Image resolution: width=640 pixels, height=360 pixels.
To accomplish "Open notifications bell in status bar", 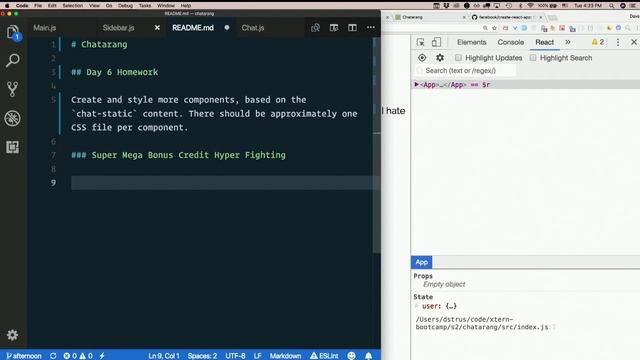I will click(369, 356).
